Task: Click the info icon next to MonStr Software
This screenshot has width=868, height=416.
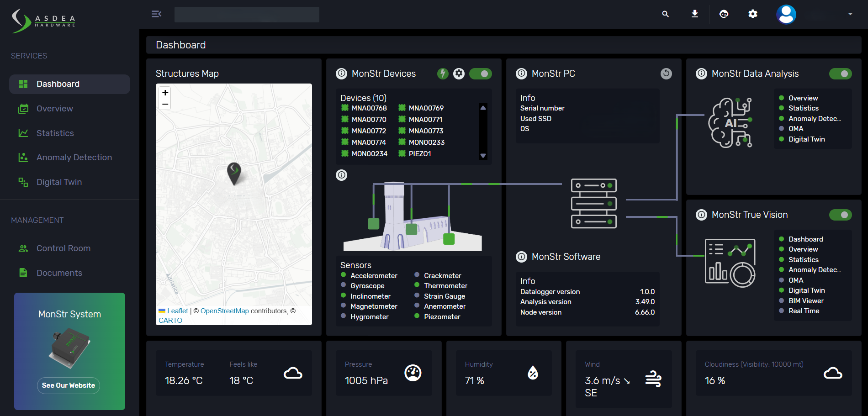Action: tap(521, 257)
